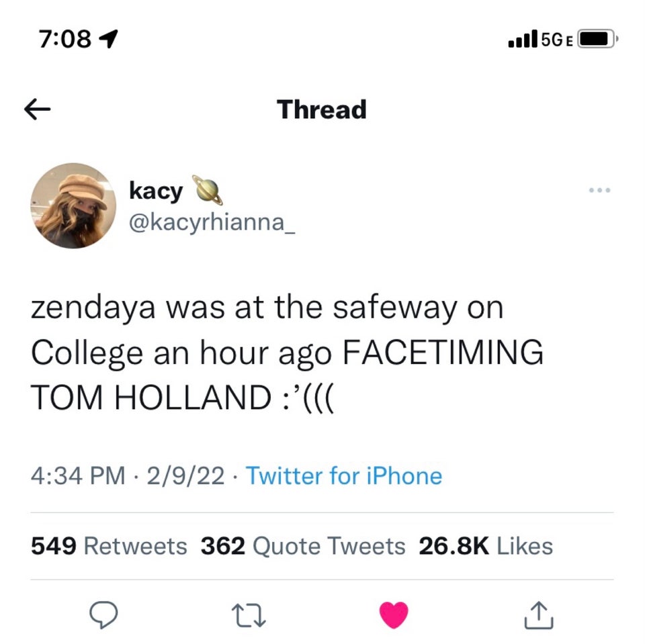Open kacy's profile picture
Screen dimensions: 645x644
point(73,205)
